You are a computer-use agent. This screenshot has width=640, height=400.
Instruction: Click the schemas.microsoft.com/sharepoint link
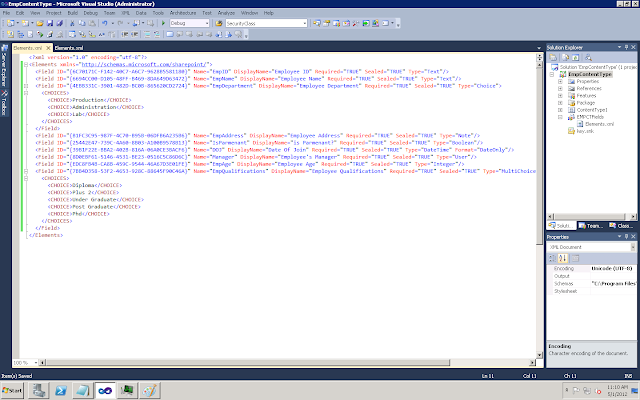click(x=145, y=64)
